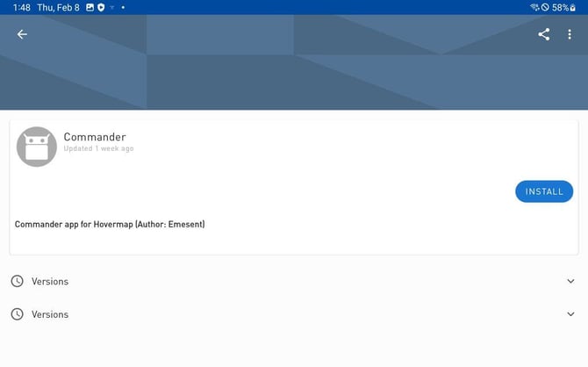Open the upper Versions list label

click(50, 281)
